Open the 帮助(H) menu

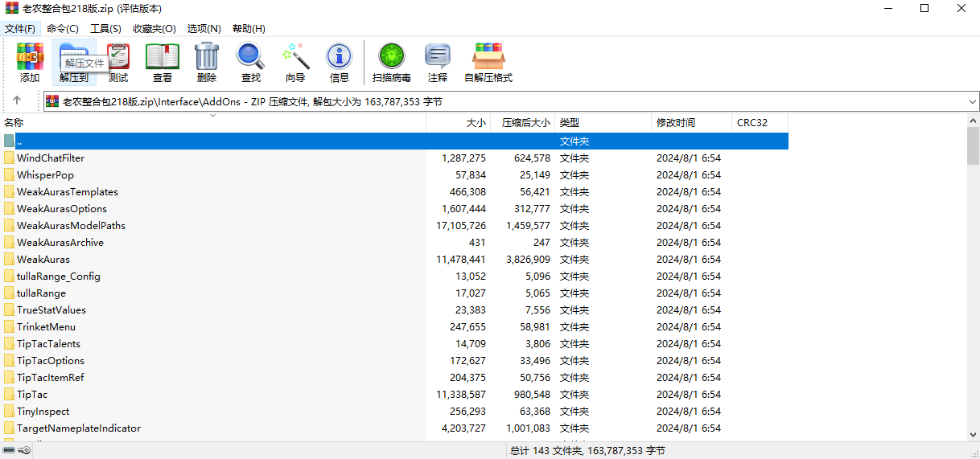(x=249, y=28)
